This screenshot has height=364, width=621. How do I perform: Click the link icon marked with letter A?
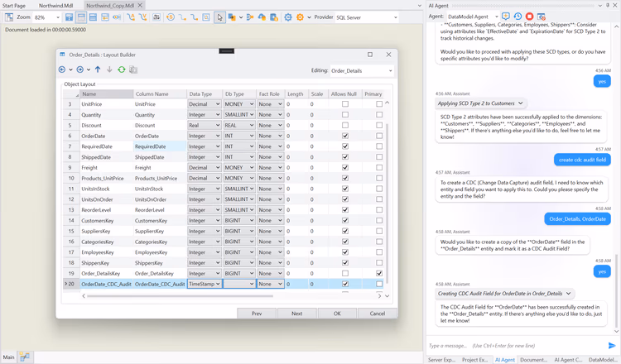(130, 17)
